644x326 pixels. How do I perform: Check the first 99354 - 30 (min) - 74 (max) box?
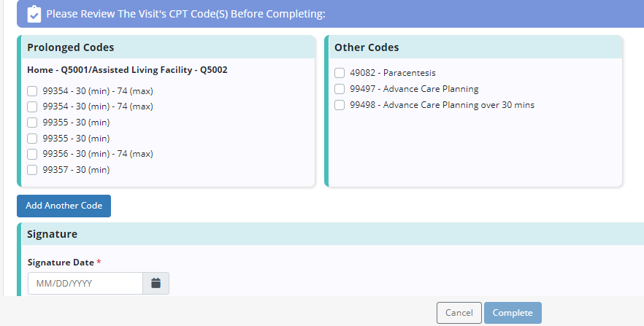pyautogui.click(x=32, y=91)
